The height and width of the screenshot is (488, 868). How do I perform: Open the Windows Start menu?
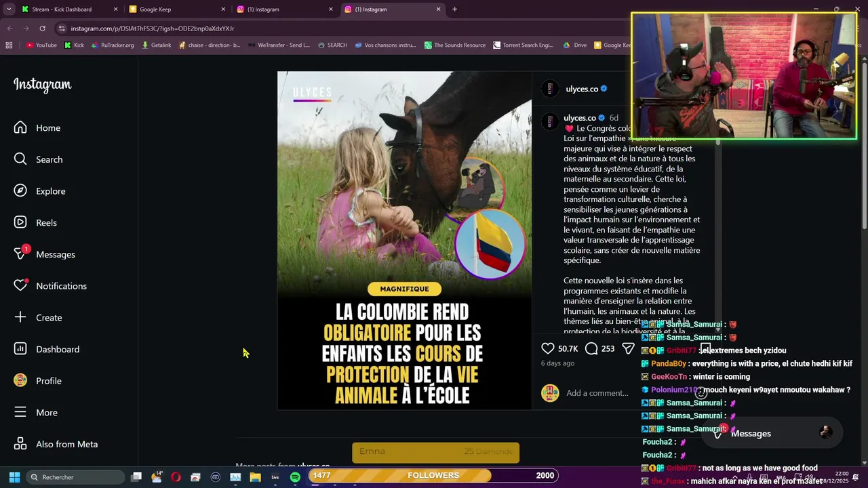tap(14, 477)
